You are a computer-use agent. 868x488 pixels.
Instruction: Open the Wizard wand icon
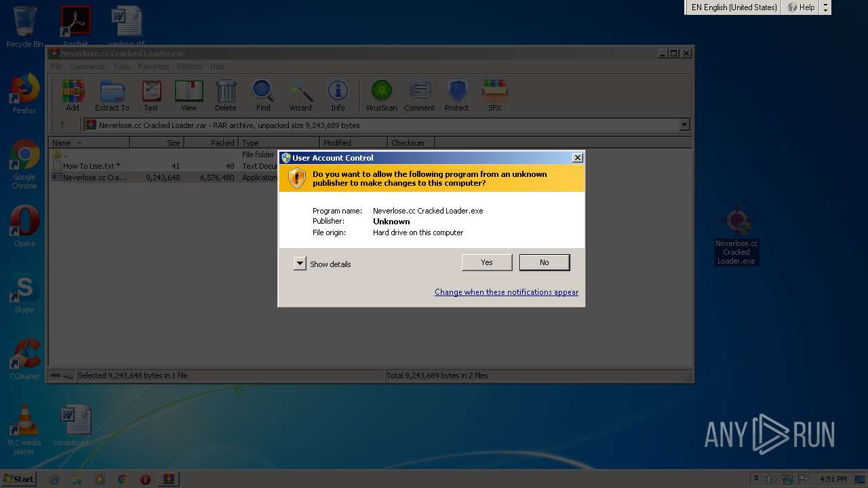[300, 96]
